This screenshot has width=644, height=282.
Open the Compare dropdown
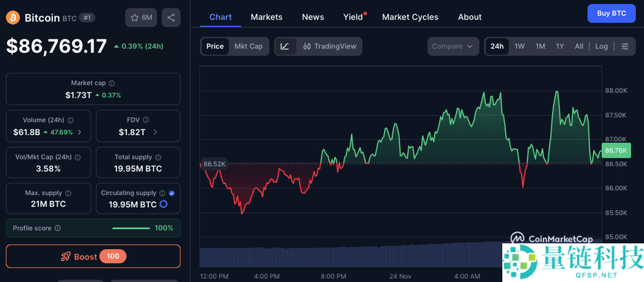pos(453,46)
